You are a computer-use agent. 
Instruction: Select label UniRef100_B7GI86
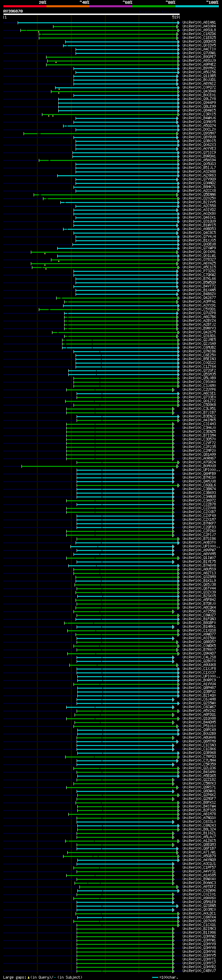click(199, 539)
